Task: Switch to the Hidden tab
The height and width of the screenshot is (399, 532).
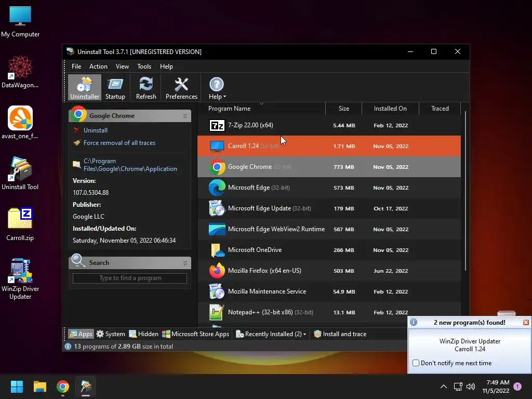Action: click(143, 334)
